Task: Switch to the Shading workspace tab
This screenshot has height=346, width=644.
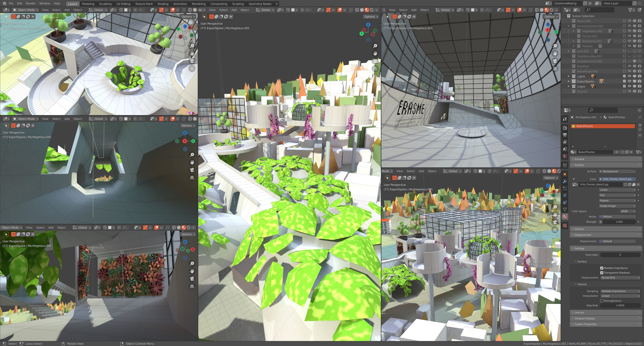Action: tap(163, 4)
